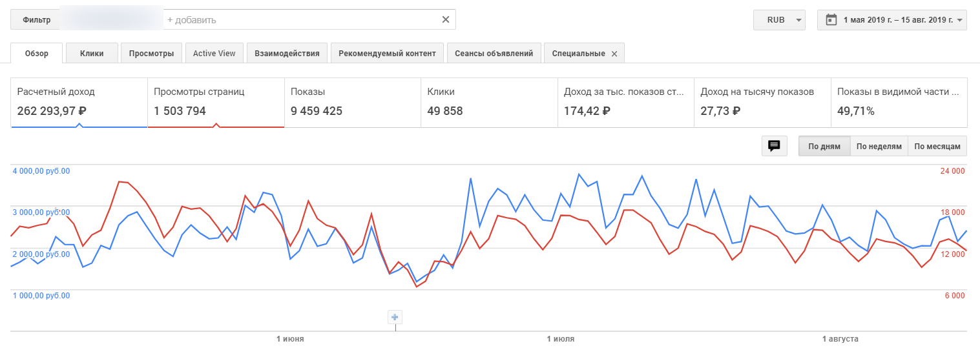Image resolution: width=980 pixels, height=359 pixels.
Task: Expand the date range selector
Action: coord(961,20)
